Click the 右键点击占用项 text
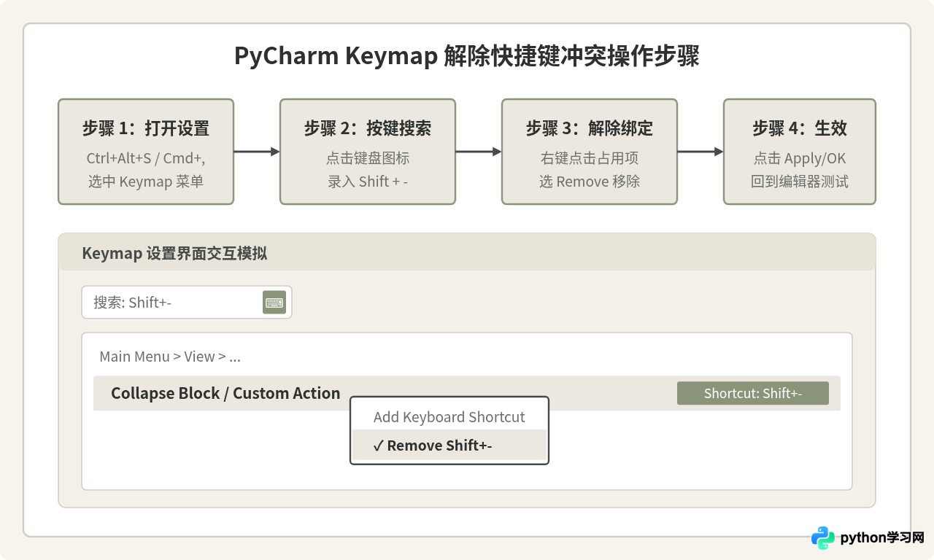 [x=590, y=158]
